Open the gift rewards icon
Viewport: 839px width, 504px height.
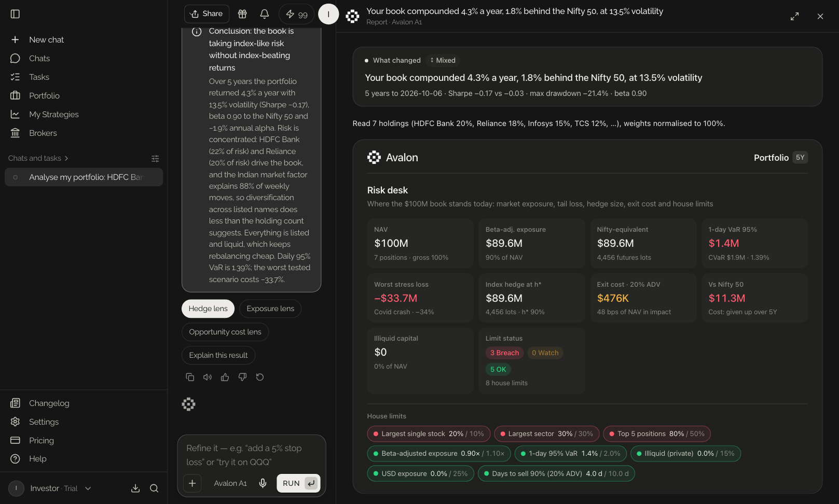coord(242,14)
